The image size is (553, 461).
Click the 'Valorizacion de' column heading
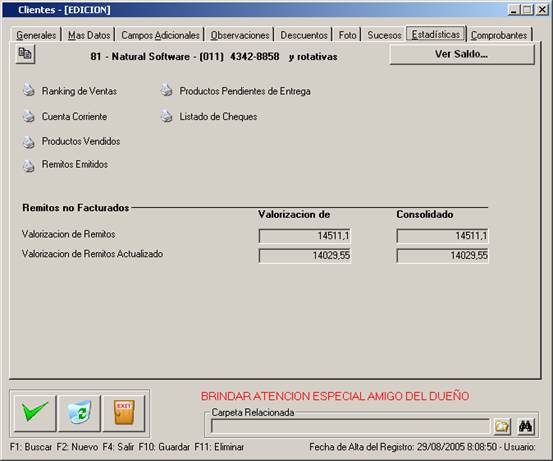294,214
